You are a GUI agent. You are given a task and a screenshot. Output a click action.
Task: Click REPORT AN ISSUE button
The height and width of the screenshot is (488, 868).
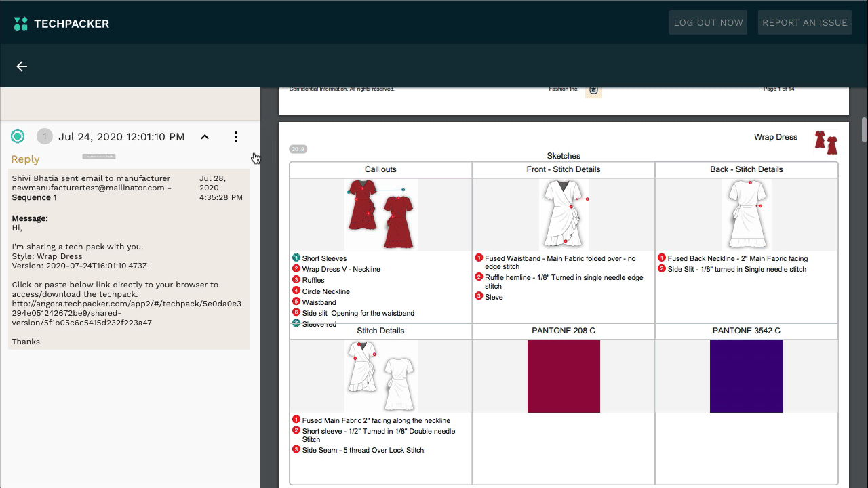pos(805,22)
